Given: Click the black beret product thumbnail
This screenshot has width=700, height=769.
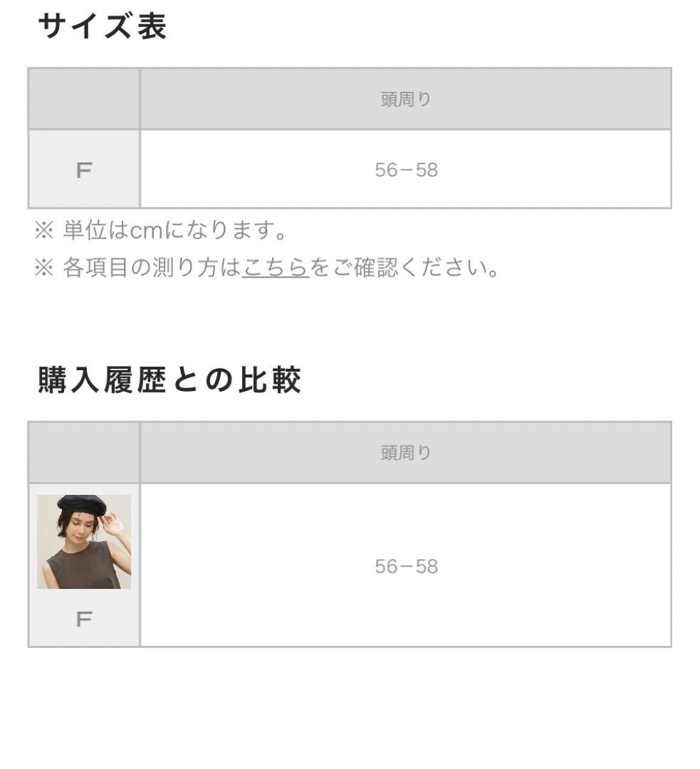Looking at the screenshot, I should click(x=84, y=541).
